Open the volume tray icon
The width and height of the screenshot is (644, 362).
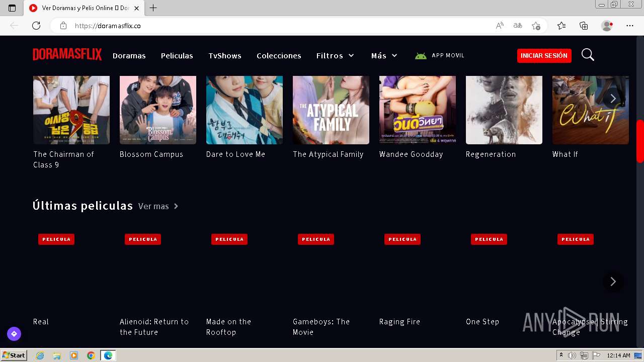coord(572,355)
